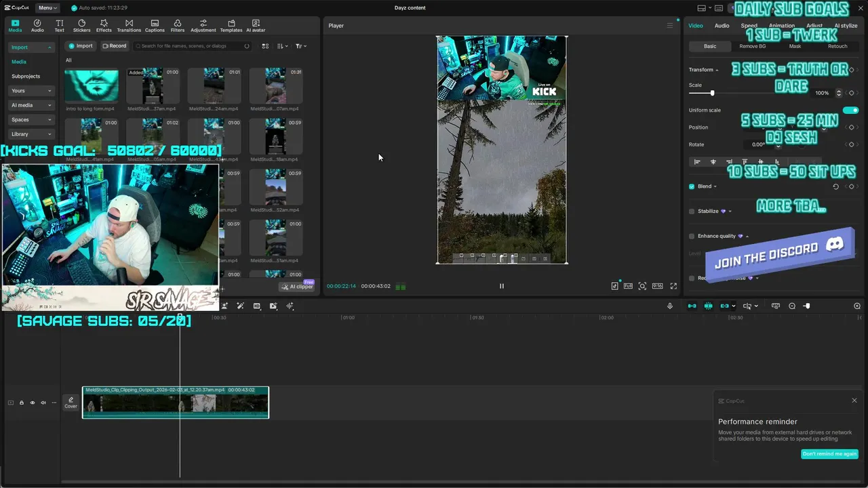Open fullscreen preview in the player
The width and height of the screenshot is (868, 488).
673,286
